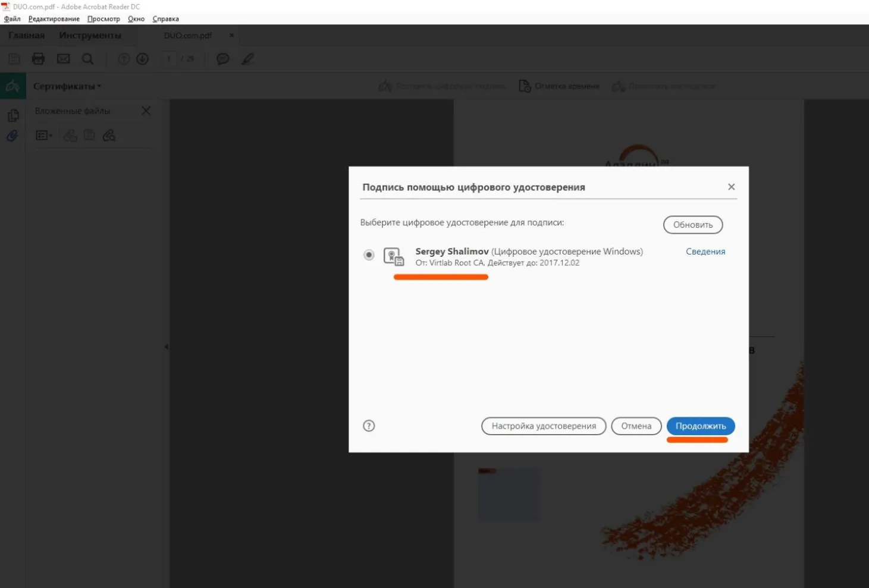Click the green certificates tool icon
Screen dimensions: 869x588
[12, 86]
